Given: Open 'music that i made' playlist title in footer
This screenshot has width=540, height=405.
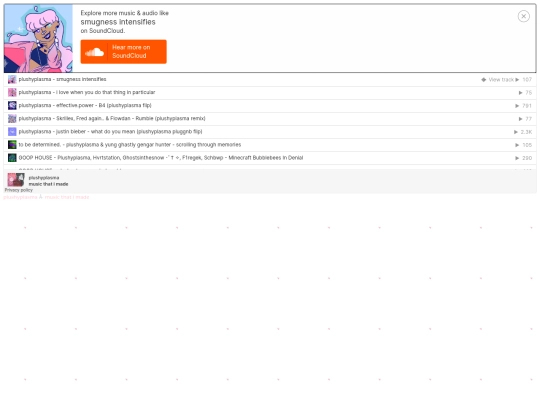Looking at the screenshot, I should 48,184.
